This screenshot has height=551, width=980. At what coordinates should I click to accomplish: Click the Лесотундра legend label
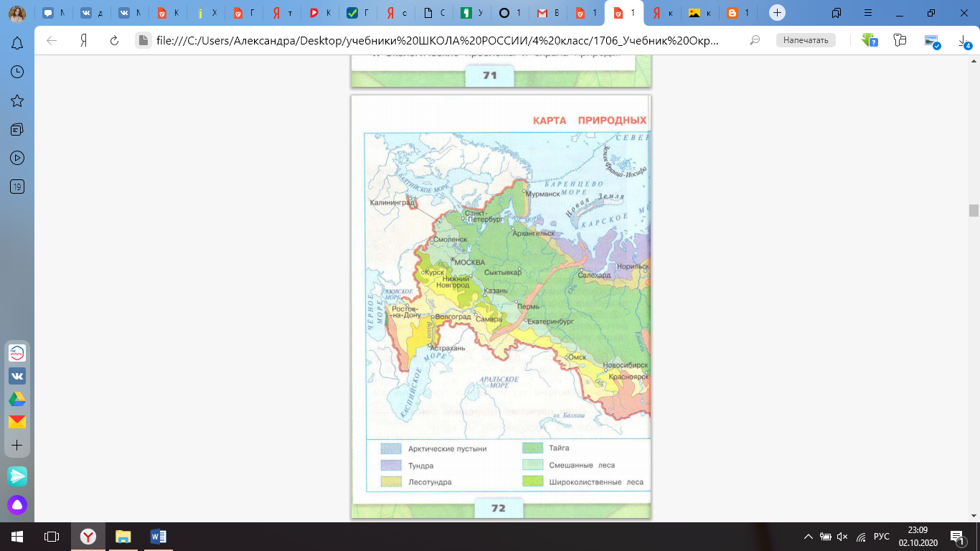pos(430,482)
